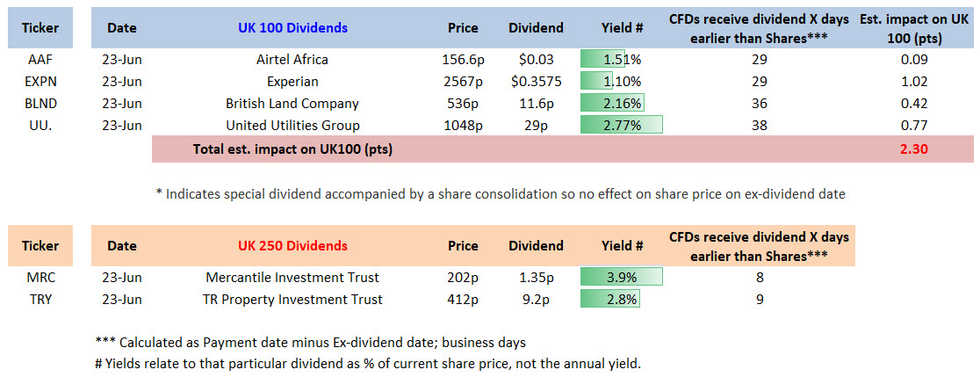Click the Experian company name
Viewport: 980px width, 377px height.
click(292, 82)
